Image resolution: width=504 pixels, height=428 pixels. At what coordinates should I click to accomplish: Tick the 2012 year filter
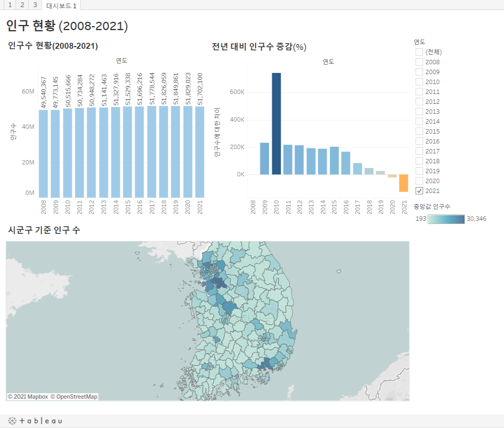point(419,101)
